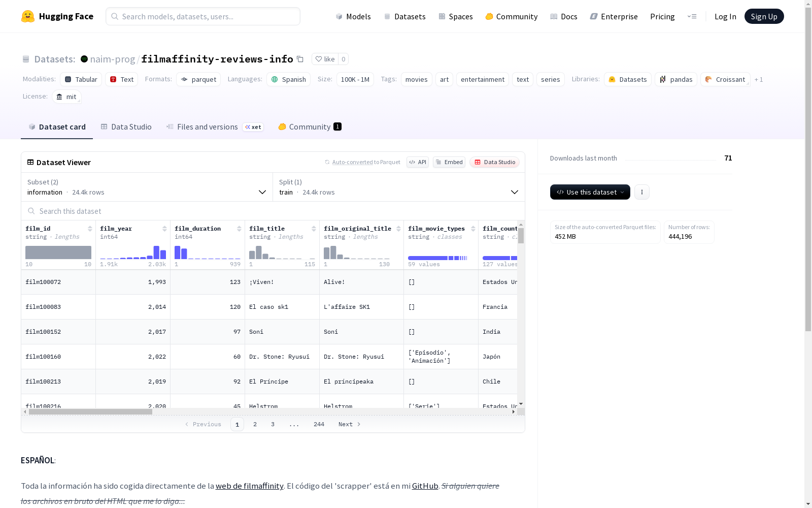Viewport: 812px width, 508px height.
Task: Open the Community tab of the dataset
Action: [310, 127]
